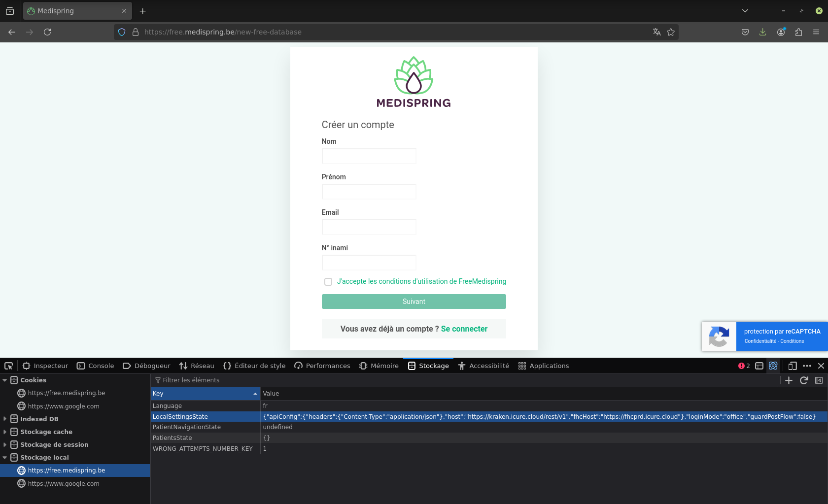Expand the Indexed DB tree node
Screen dimensions: 828x504
pos(5,419)
